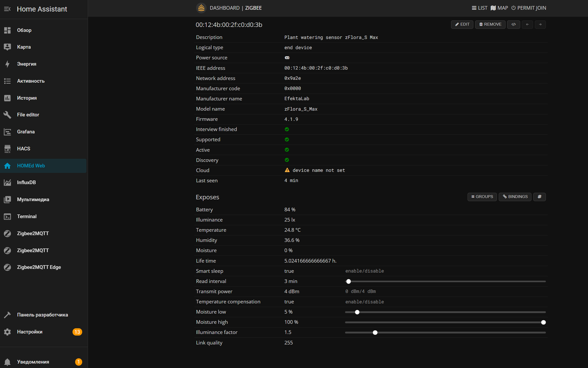Open the InfluxDB panel
Image resolution: width=588 pixels, height=368 pixels.
(26, 183)
